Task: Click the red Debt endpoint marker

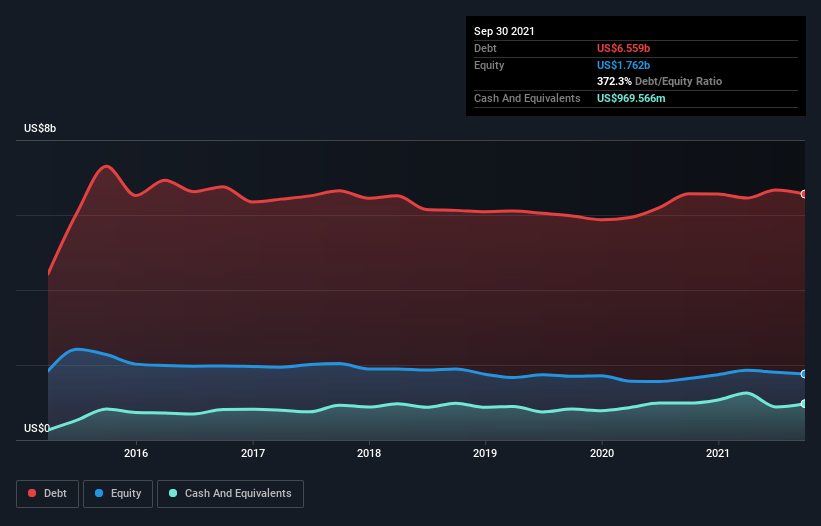Action: pos(804,194)
